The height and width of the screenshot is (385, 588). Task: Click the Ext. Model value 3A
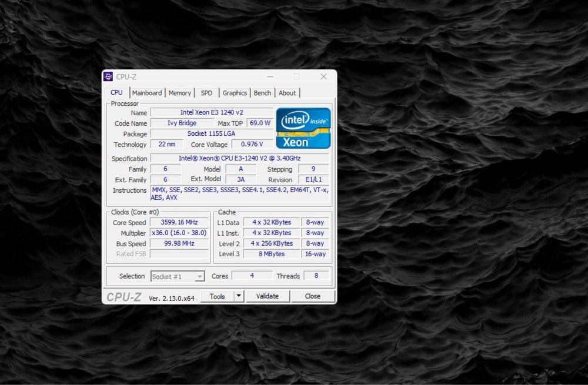point(240,179)
